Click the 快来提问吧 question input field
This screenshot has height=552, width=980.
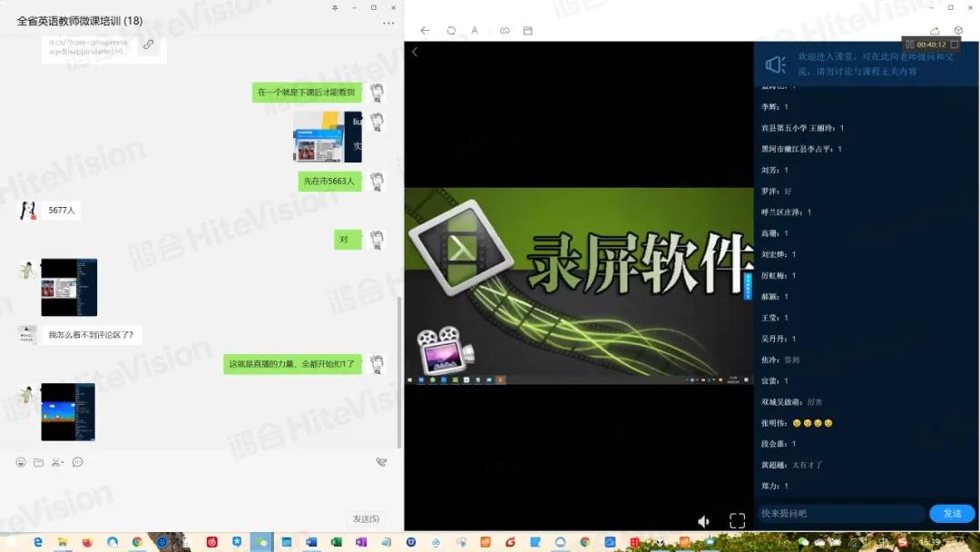tap(840, 513)
